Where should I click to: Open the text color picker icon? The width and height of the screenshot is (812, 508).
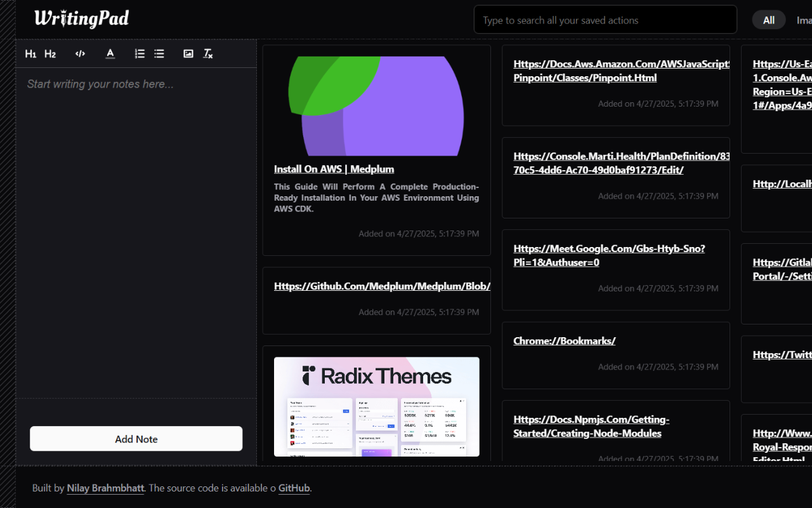point(110,54)
